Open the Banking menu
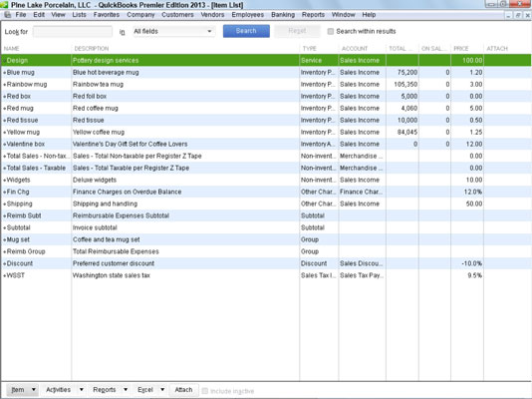 pos(283,15)
